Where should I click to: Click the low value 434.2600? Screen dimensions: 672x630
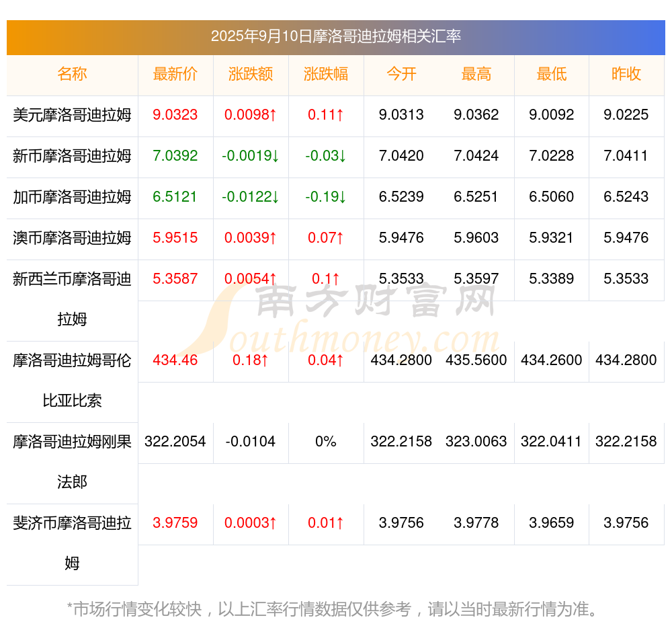(552, 360)
